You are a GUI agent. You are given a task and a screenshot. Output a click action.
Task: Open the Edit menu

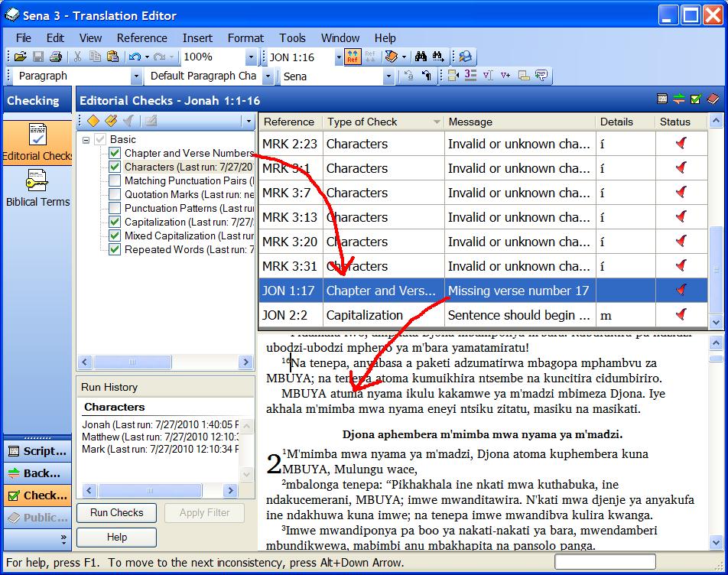(x=55, y=38)
